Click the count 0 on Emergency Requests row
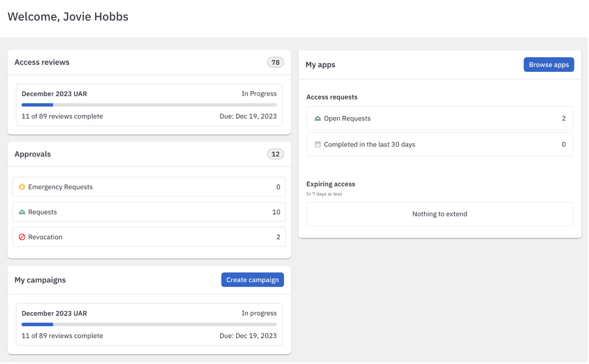 (x=278, y=187)
